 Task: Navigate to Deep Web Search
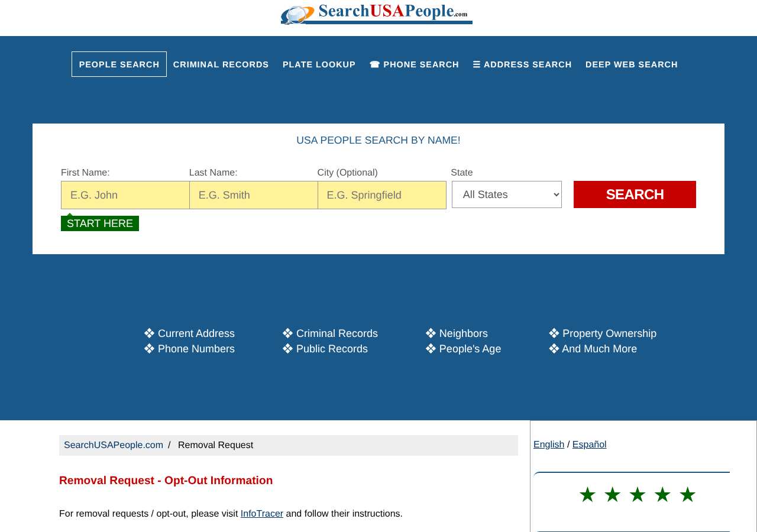(x=632, y=64)
